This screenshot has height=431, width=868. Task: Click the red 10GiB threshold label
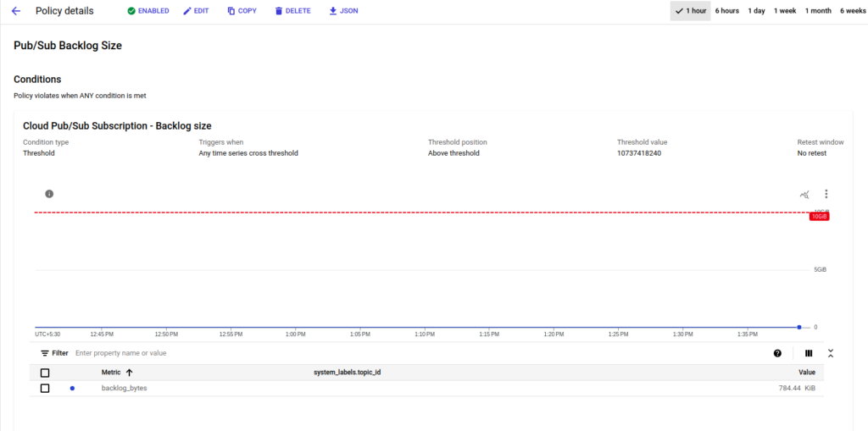coord(820,217)
